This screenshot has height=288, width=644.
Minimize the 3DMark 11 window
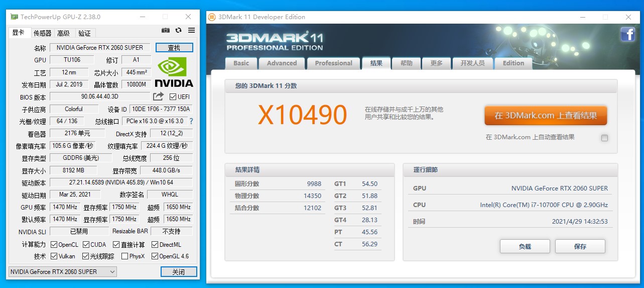coord(582,17)
